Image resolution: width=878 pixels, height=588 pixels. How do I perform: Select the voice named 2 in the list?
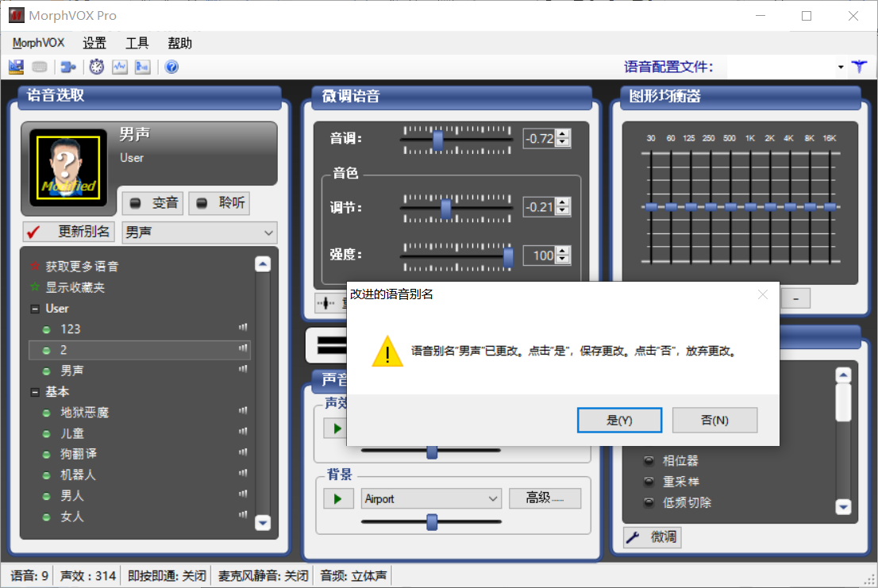140,350
